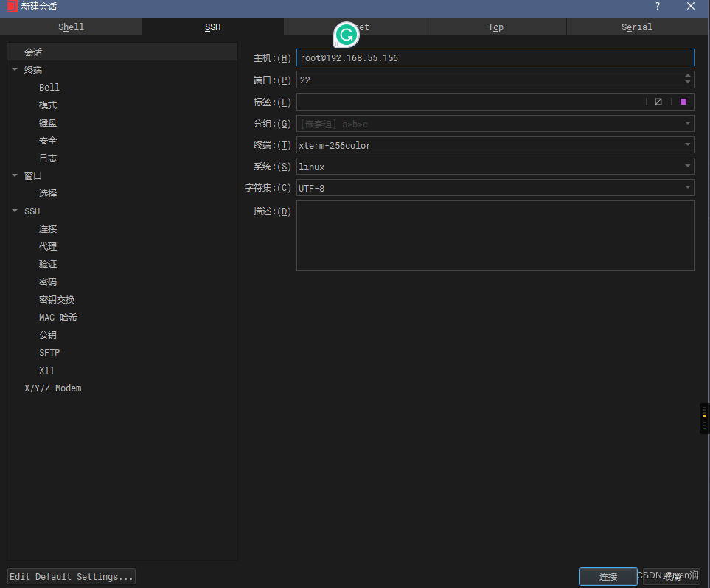Click the 连接 connect button
Viewport: 710px width, 588px height.
tap(608, 576)
